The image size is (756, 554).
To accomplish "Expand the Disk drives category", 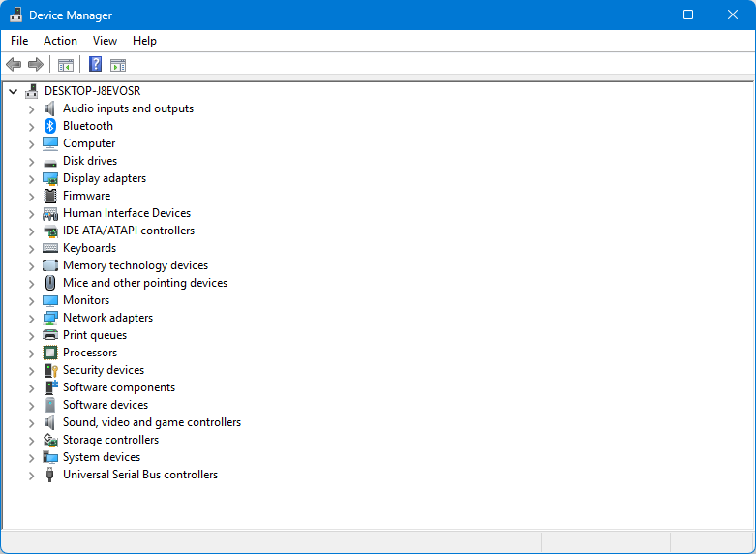I will [31, 161].
